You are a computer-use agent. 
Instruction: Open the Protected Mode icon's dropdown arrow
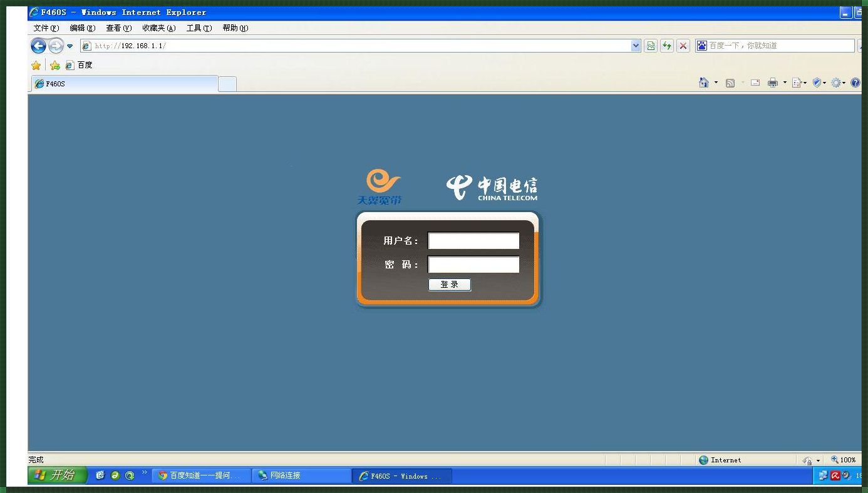[818, 460]
